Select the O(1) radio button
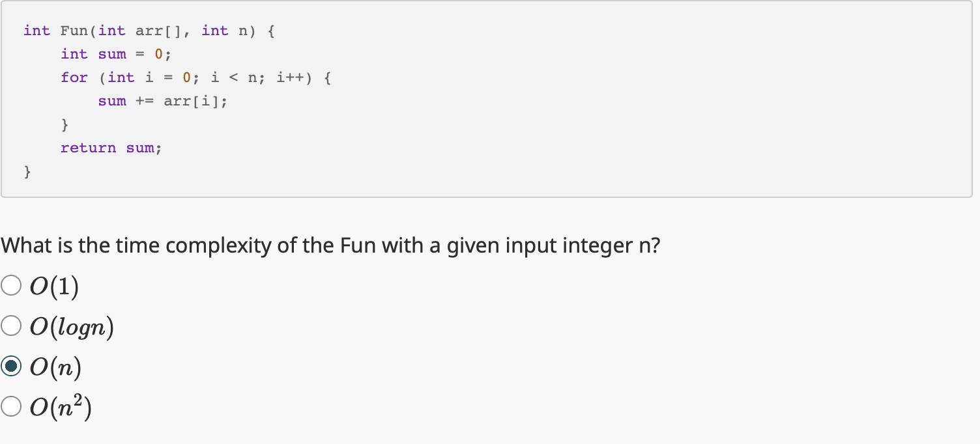The height and width of the screenshot is (444, 980). (11, 284)
